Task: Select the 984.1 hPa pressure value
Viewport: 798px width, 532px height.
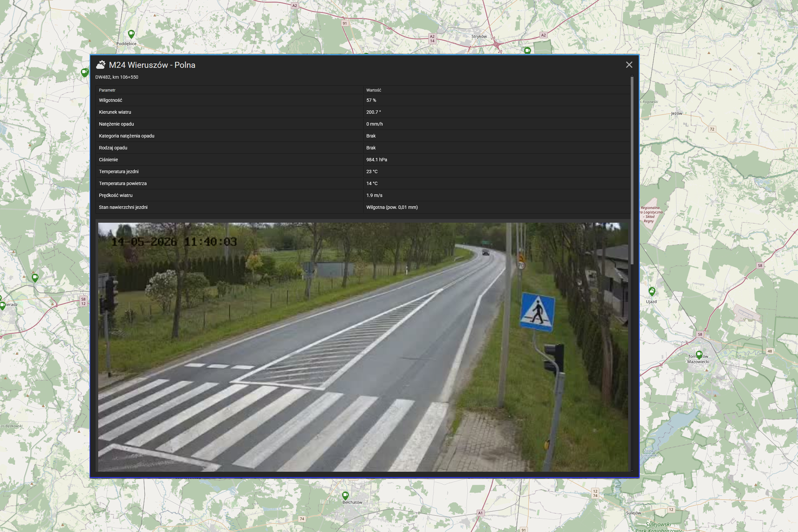Action: (x=377, y=159)
